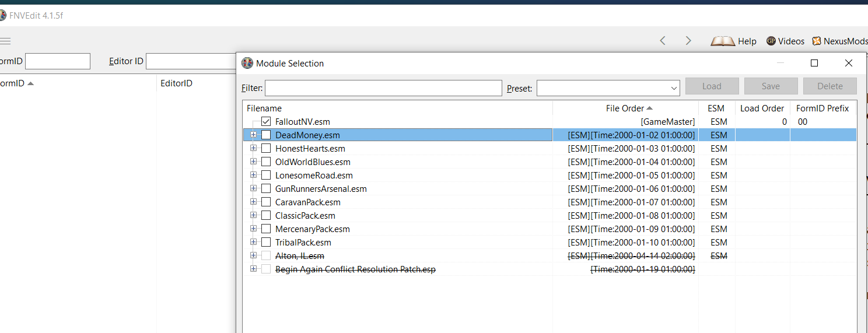The image size is (868, 333).
Task: Go back with the left arrow
Action: 663,41
